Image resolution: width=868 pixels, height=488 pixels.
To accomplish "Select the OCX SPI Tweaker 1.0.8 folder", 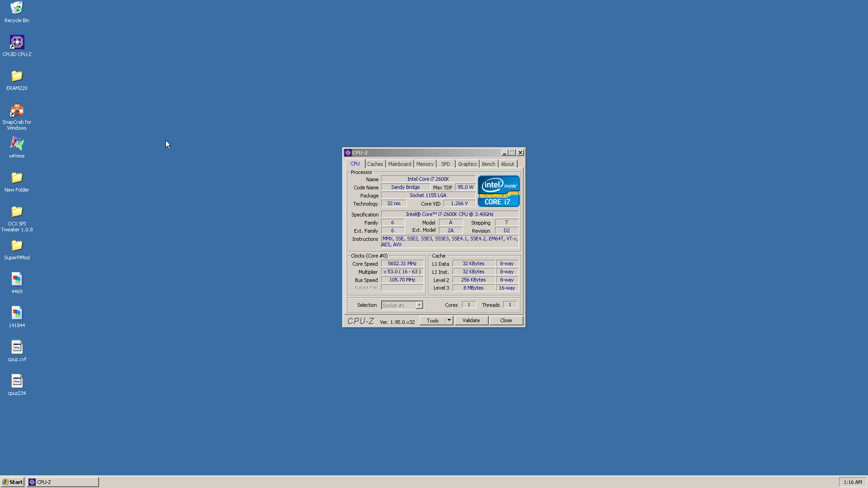I will [17, 218].
